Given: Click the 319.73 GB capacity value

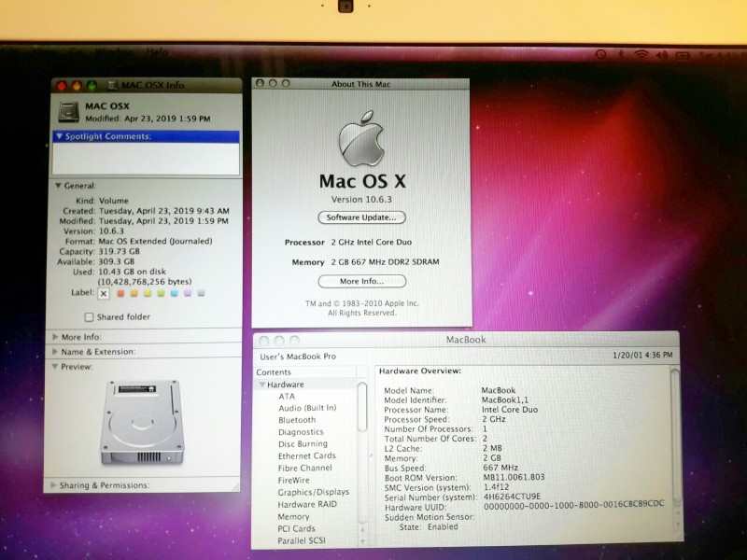Looking at the screenshot, I should click(x=120, y=251).
